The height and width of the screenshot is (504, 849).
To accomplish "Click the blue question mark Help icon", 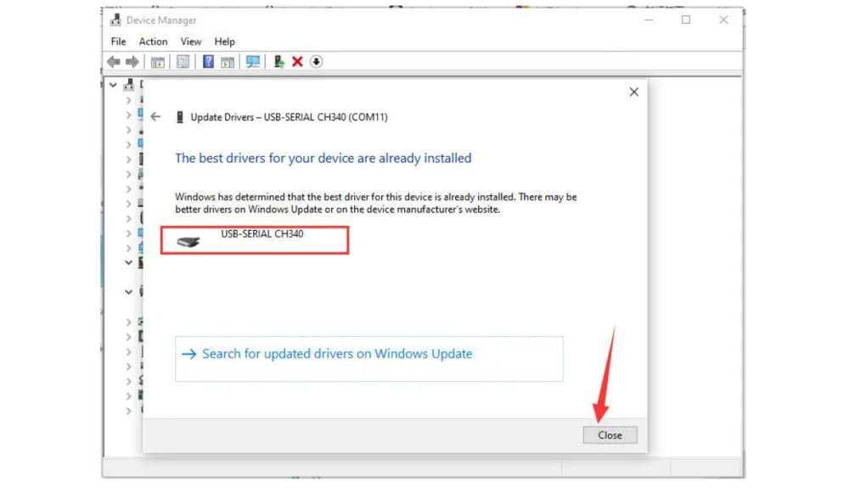I will click(208, 62).
